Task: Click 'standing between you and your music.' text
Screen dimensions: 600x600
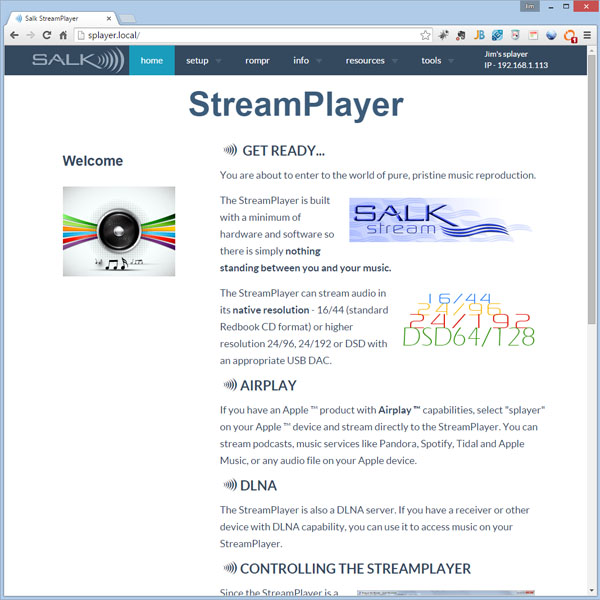Action: [x=305, y=268]
